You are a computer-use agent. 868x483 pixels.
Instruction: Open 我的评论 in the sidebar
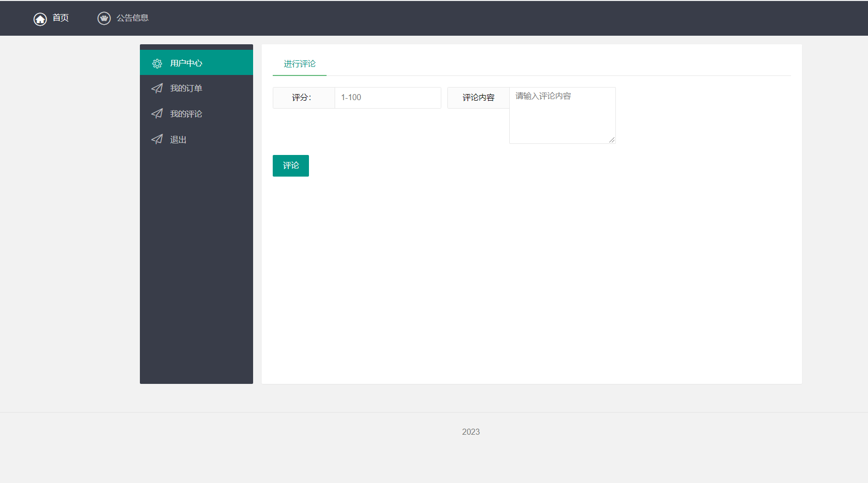196,114
